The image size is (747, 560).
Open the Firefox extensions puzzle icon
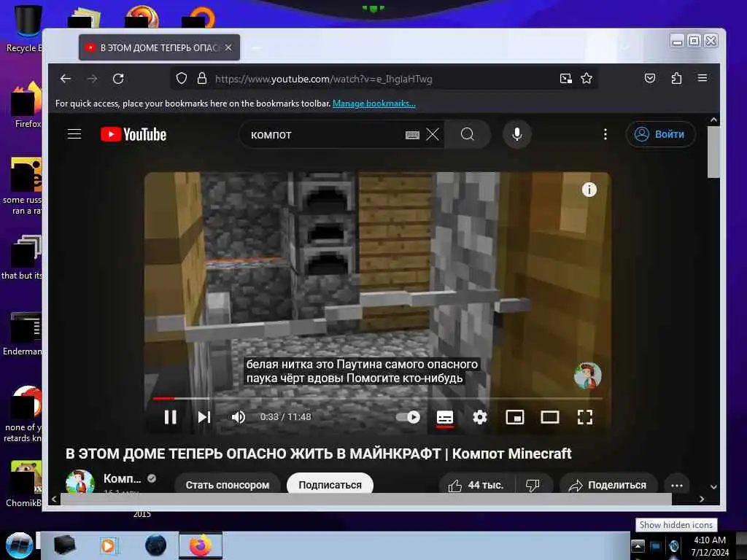click(x=676, y=79)
